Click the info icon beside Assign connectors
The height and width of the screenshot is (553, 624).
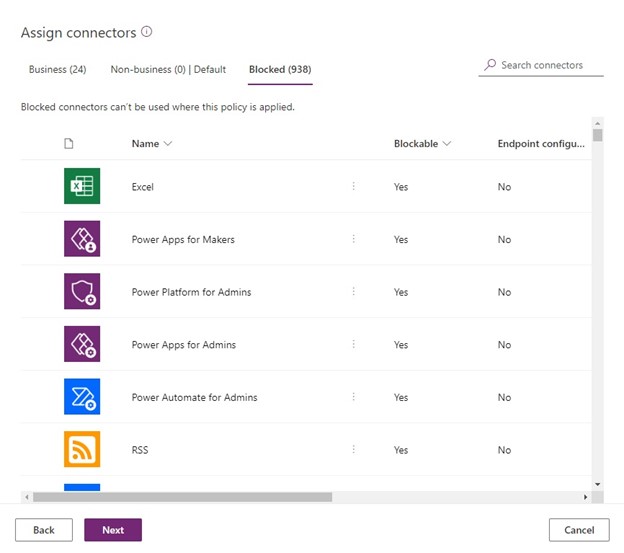[x=147, y=32]
